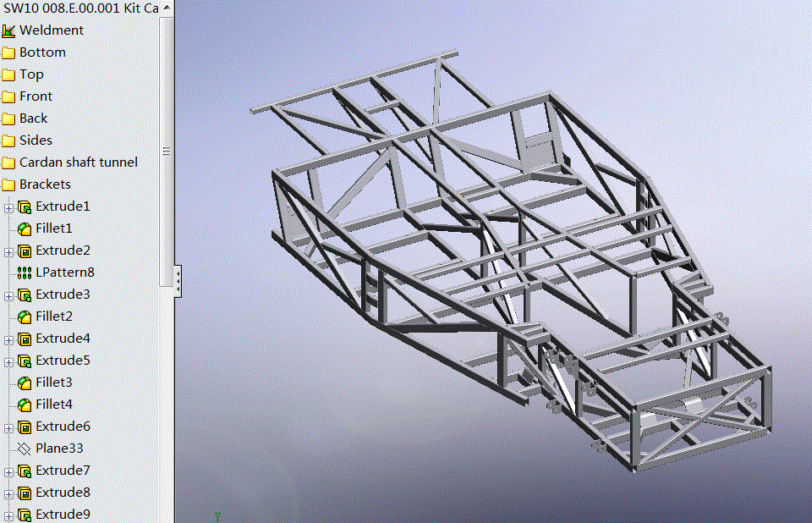Click the Extrude9 feature icon
This screenshot has width=812, height=523.
click(25, 515)
